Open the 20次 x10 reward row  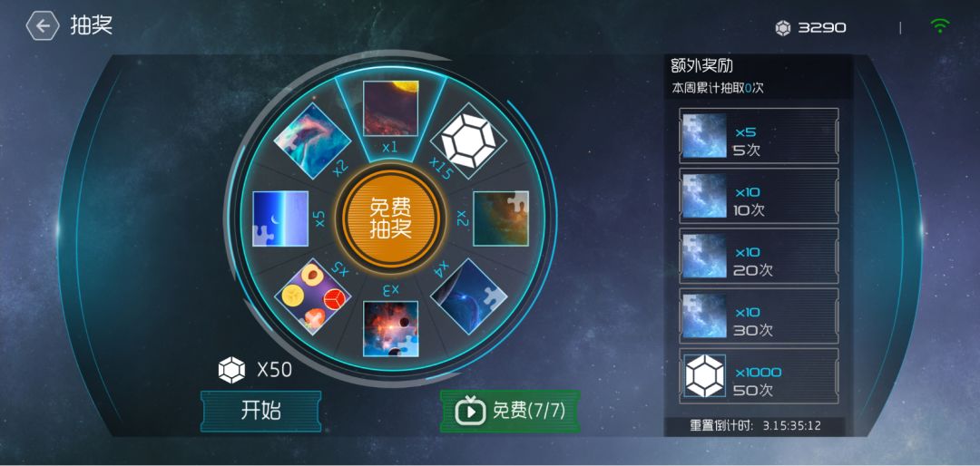tap(759, 256)
